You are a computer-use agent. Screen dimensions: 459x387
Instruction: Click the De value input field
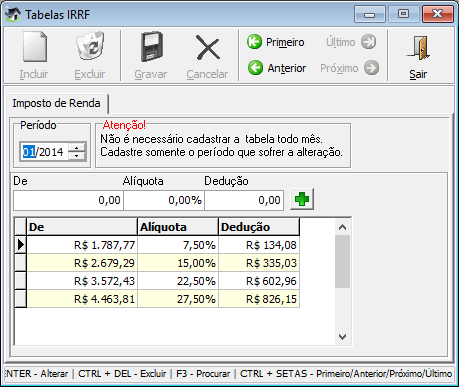(68, 200)
